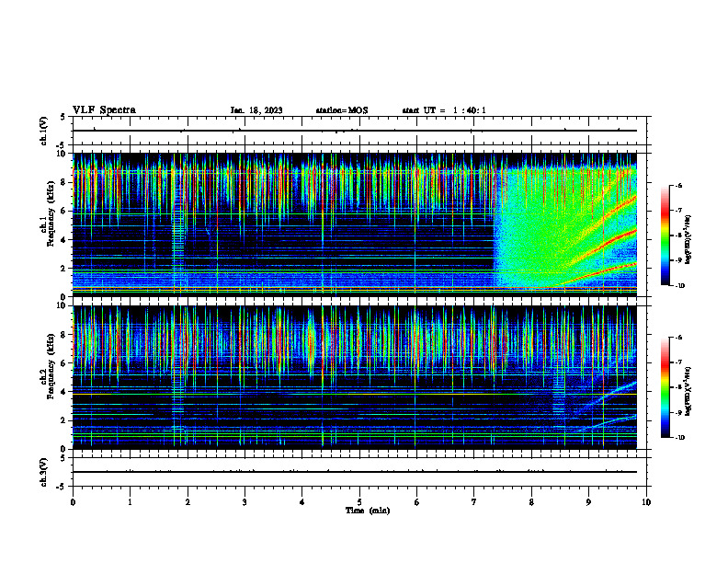The image size is (728, 563).
Task: Click the "-10" tick on the lower color bar
Action: pyautogui.click(x=679, y=438)
